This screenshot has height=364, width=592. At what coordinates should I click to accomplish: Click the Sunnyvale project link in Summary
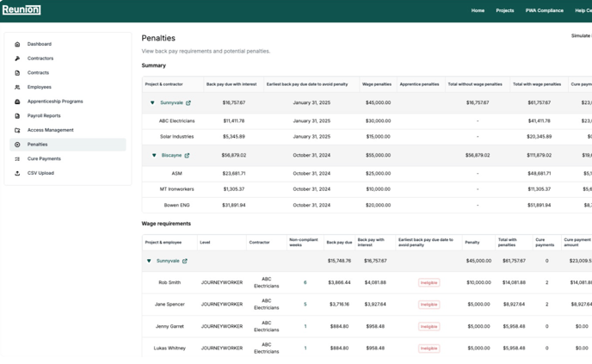coord(171,102)
